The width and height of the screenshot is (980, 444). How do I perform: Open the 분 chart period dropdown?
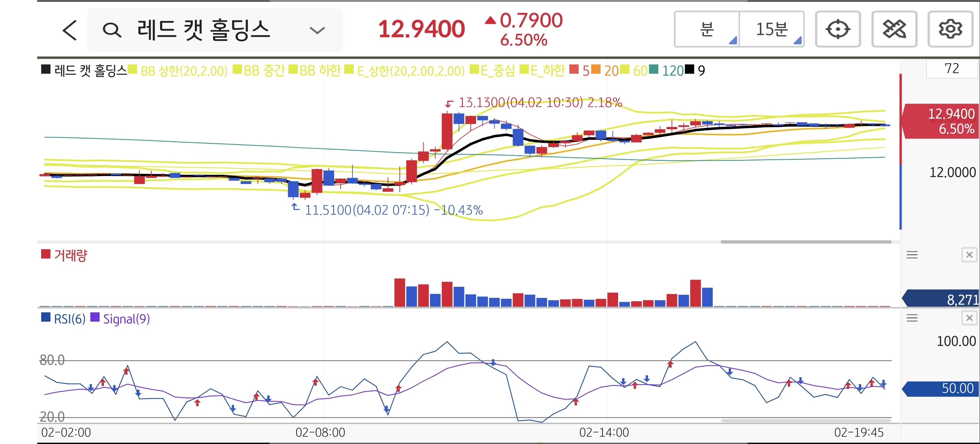pyautogui.click(x=707, y=29)
